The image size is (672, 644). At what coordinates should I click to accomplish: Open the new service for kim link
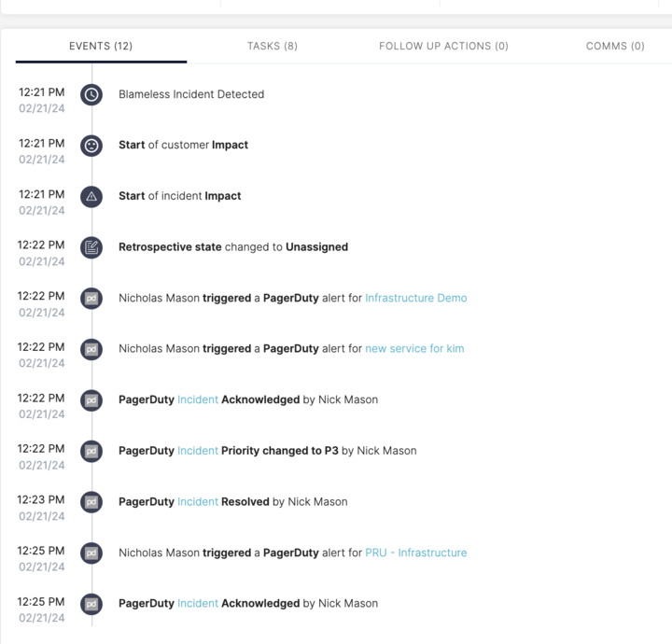click(414, 348)
